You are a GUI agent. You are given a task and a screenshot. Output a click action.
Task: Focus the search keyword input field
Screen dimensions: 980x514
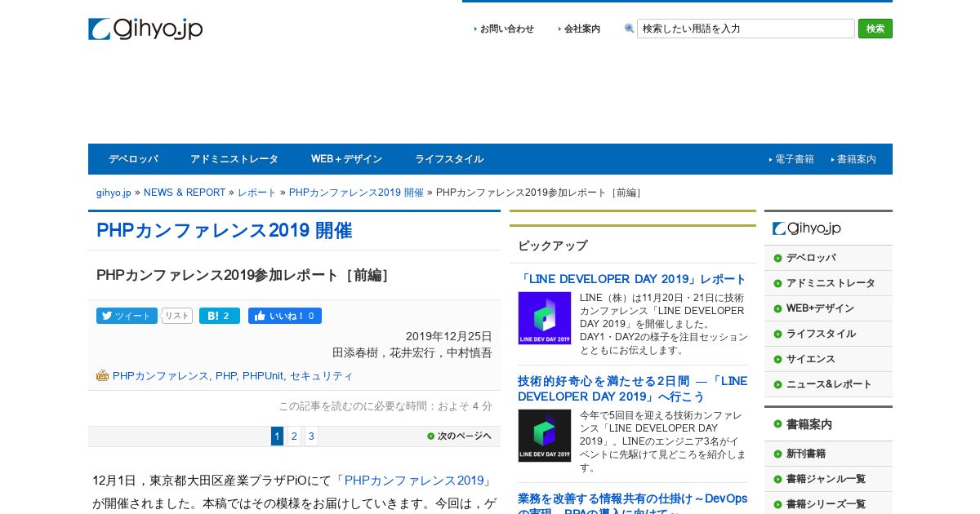tap(746, 29)
